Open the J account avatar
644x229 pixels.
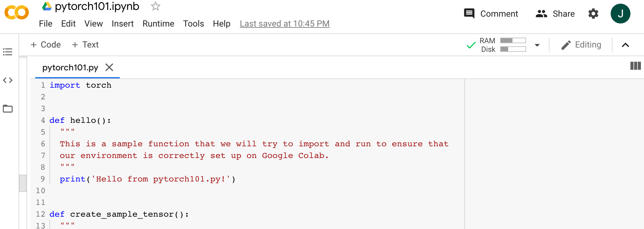pyautogui.click(x=620, y=14)
